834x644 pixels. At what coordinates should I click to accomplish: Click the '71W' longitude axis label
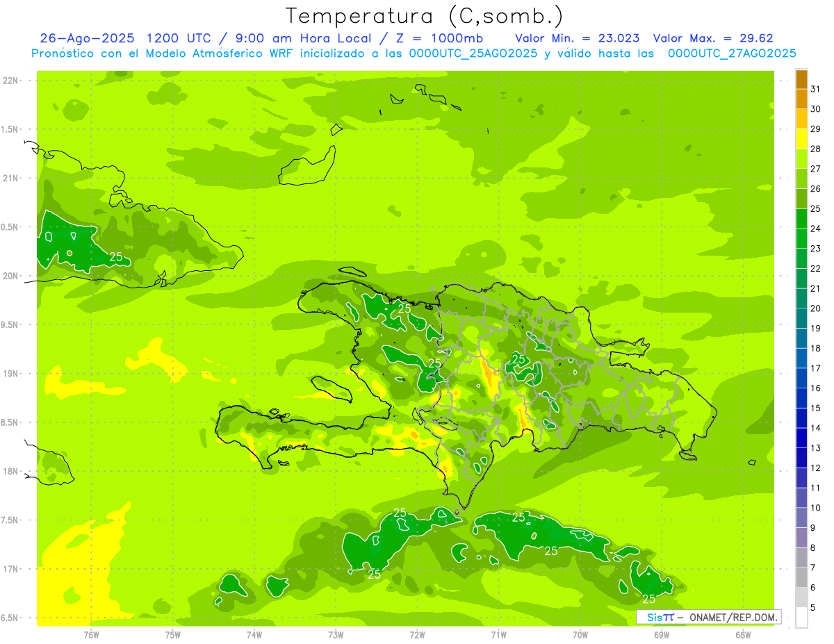[x=498, y=634]
